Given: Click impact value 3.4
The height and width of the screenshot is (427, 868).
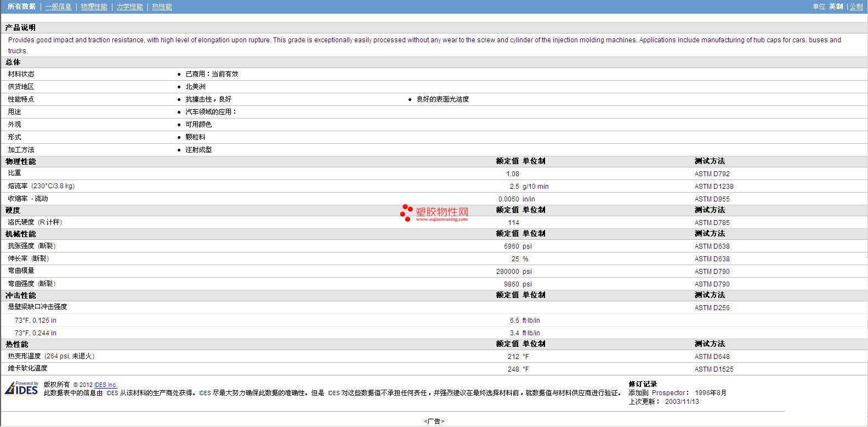Looking at the screenshot, I should click(514, 333).
